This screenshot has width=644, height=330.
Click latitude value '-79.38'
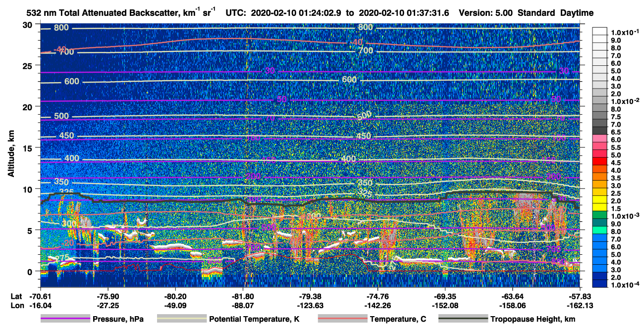click(x=310, y=296)
